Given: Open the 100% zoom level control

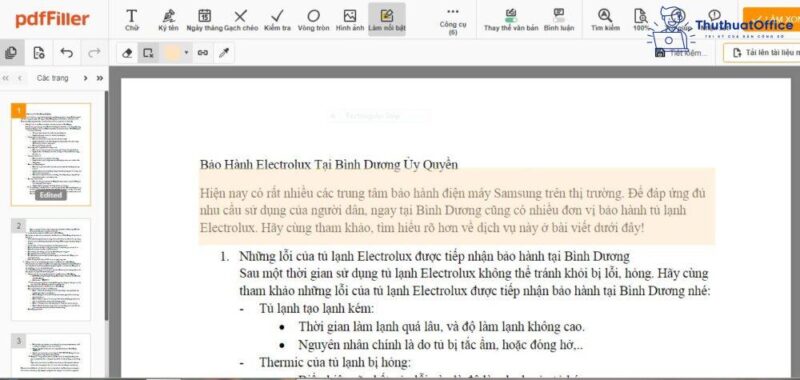Looking at the screenshot, I should [641, 20].
